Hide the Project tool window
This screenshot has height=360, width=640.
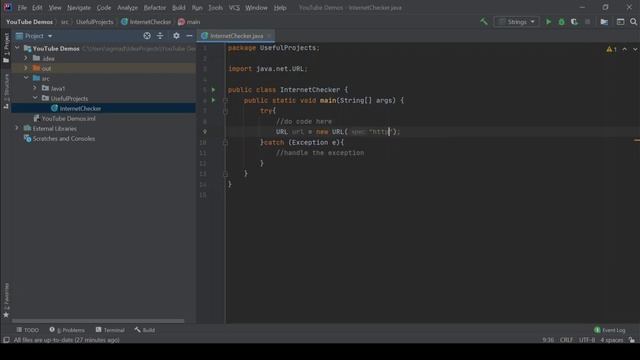pos(189,36)
